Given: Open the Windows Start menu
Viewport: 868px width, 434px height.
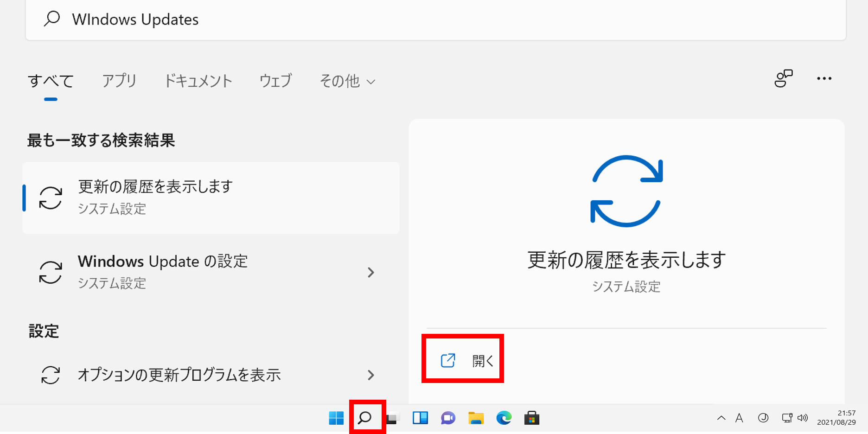Looking at the screenshot, I should pos(336,418).
